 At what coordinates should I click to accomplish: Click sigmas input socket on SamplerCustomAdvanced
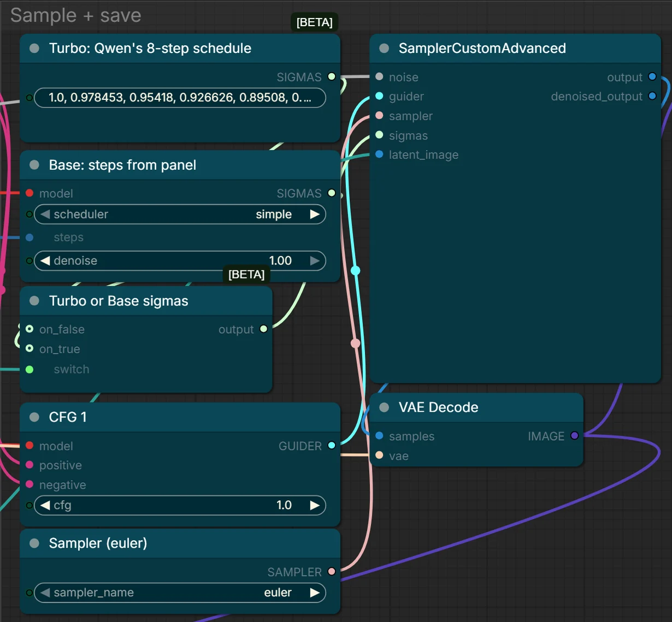[379, 135]
